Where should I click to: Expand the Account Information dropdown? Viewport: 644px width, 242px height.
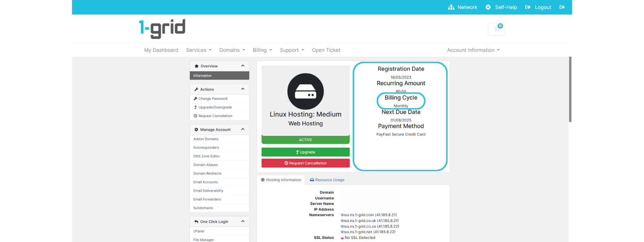point(473,50)
